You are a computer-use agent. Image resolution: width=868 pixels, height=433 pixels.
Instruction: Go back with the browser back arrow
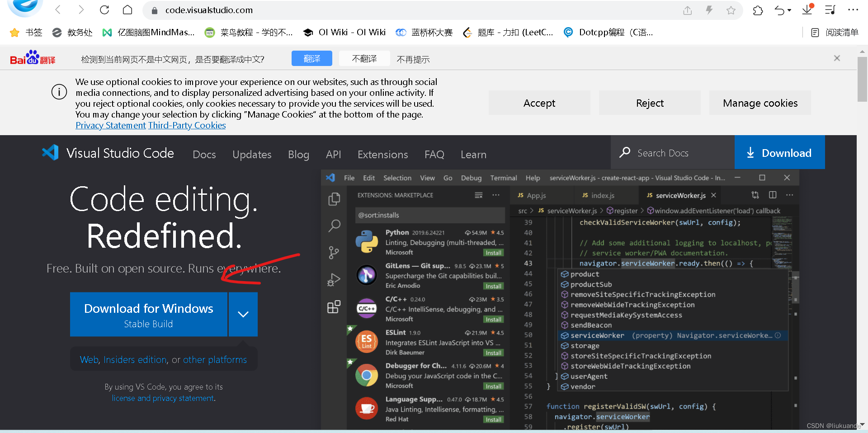58,10
